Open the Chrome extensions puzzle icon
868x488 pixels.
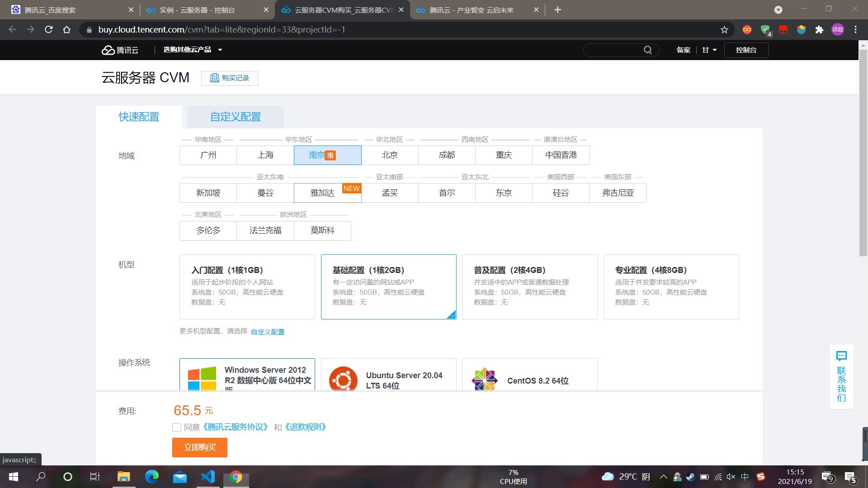pos(819,30)
